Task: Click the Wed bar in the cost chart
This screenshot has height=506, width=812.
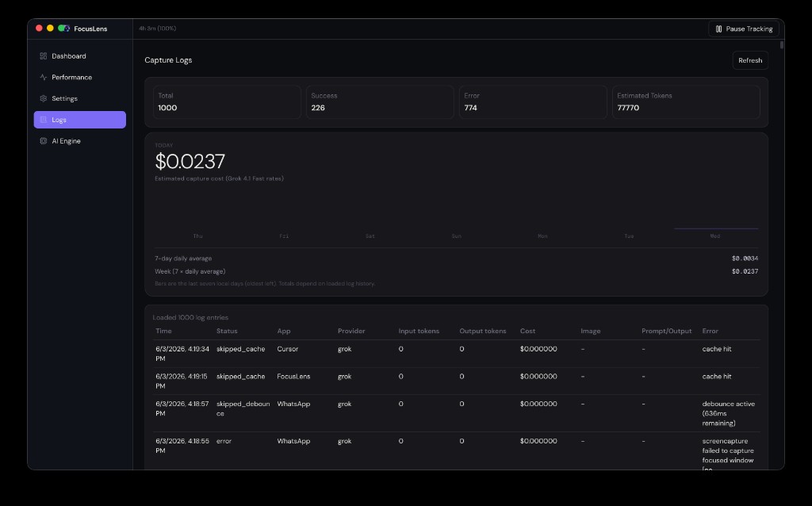Action: pos(716,228)
